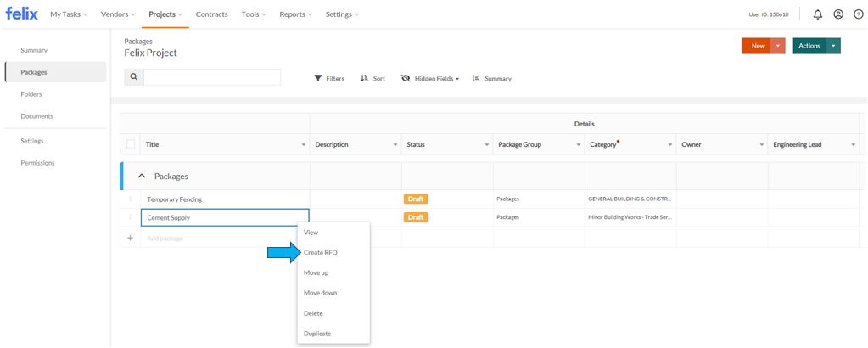
Task: Click Package Group cell of Cement Supply
Action: click(x=539, y=217)
